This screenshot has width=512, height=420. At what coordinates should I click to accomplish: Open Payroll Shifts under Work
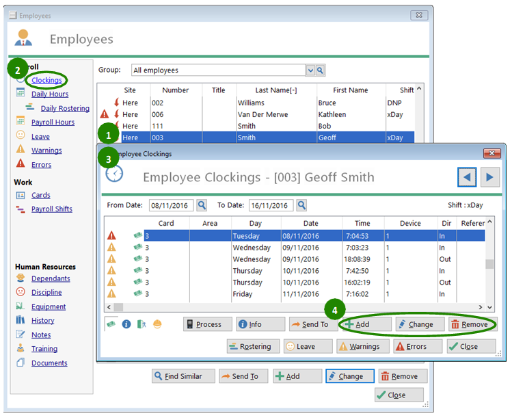(x=51, y=209)
